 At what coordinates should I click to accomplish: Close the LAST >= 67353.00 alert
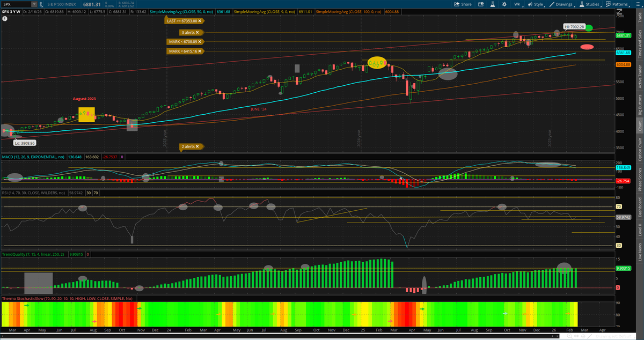point(200,20)
